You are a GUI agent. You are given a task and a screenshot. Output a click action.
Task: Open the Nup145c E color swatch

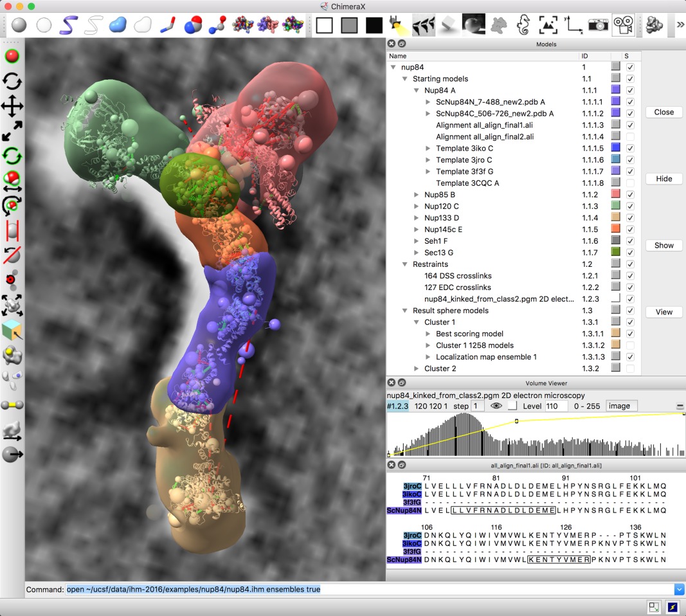pyautogui.click(x=615, y=229)
